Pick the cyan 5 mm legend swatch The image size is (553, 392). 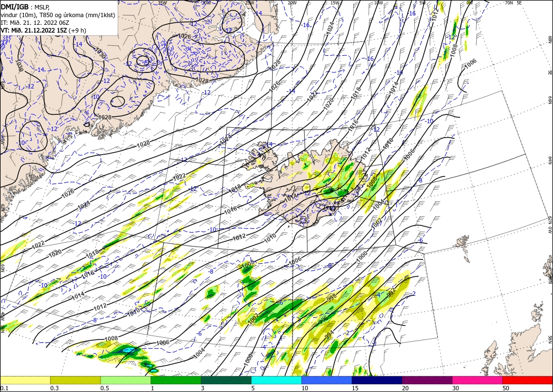(276, 380)
